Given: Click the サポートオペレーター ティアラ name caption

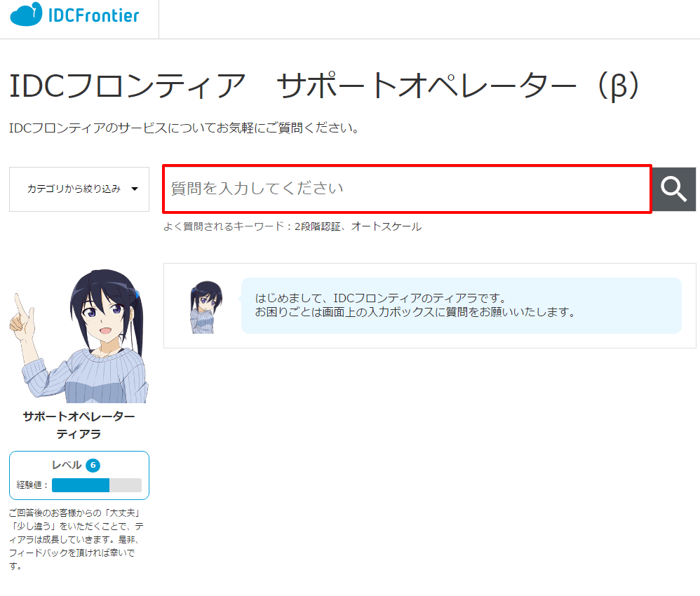Looking at the screenshot, I should point(79,425).
